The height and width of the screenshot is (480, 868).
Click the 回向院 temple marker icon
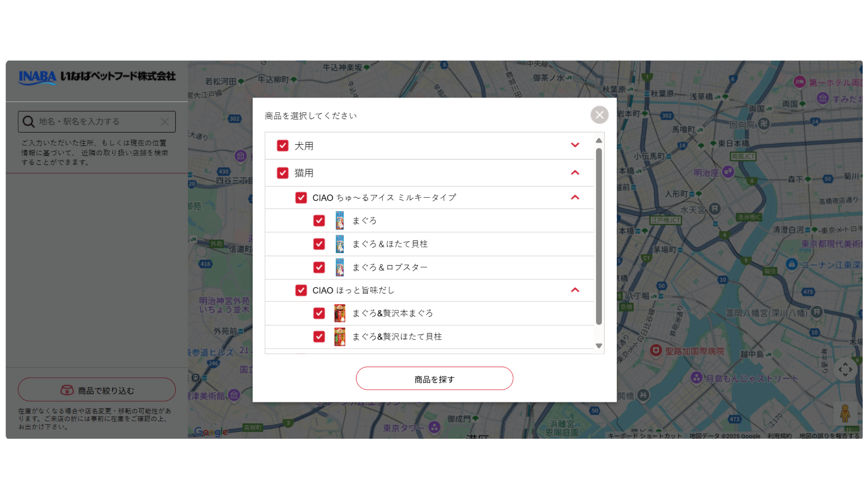[764, 124]
